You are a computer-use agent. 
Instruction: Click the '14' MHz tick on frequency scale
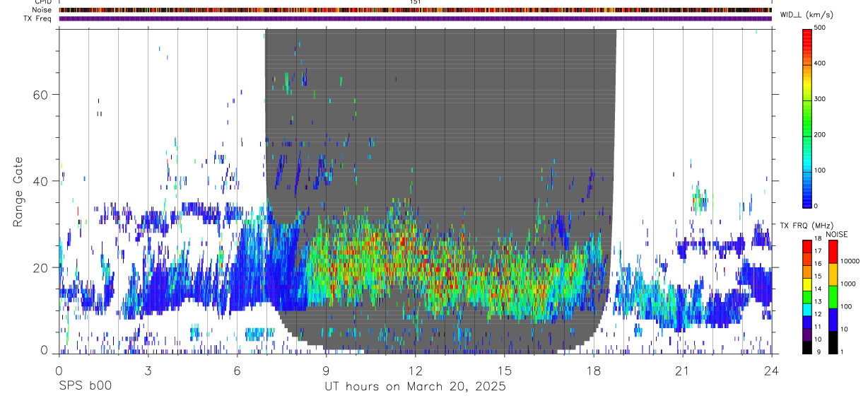tap(818, 289)
